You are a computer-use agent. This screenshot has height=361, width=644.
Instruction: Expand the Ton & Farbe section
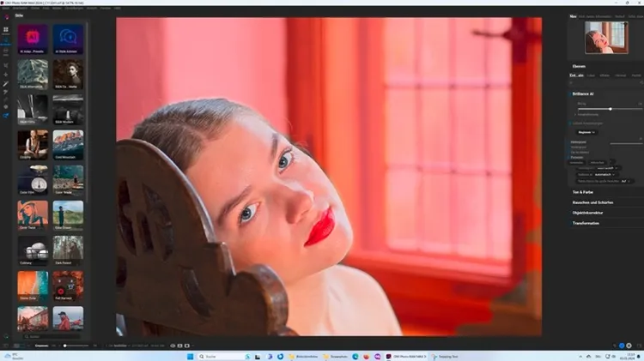point(583,192)
